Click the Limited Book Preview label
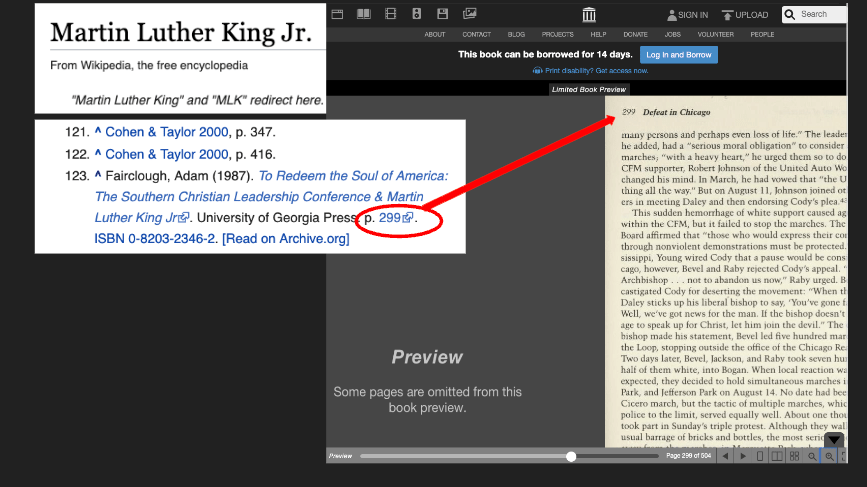867x487 pixels. [x=589, y=90]
